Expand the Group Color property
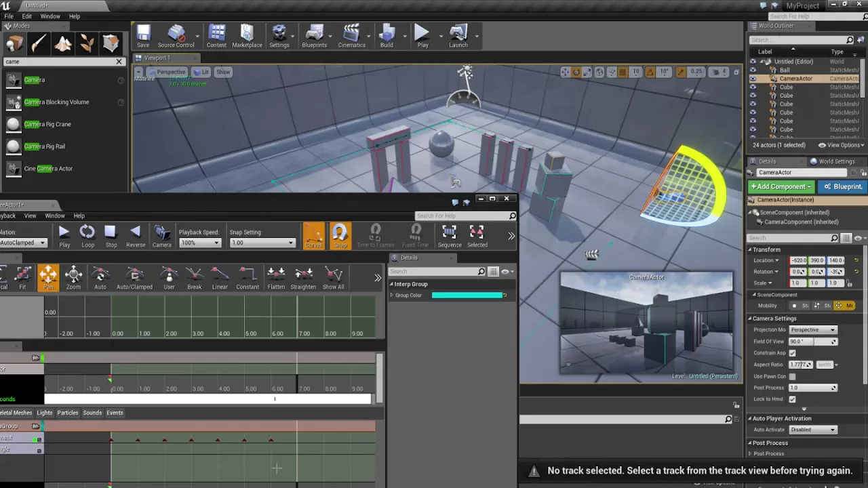The image size is (868, 488). (391, 296)
